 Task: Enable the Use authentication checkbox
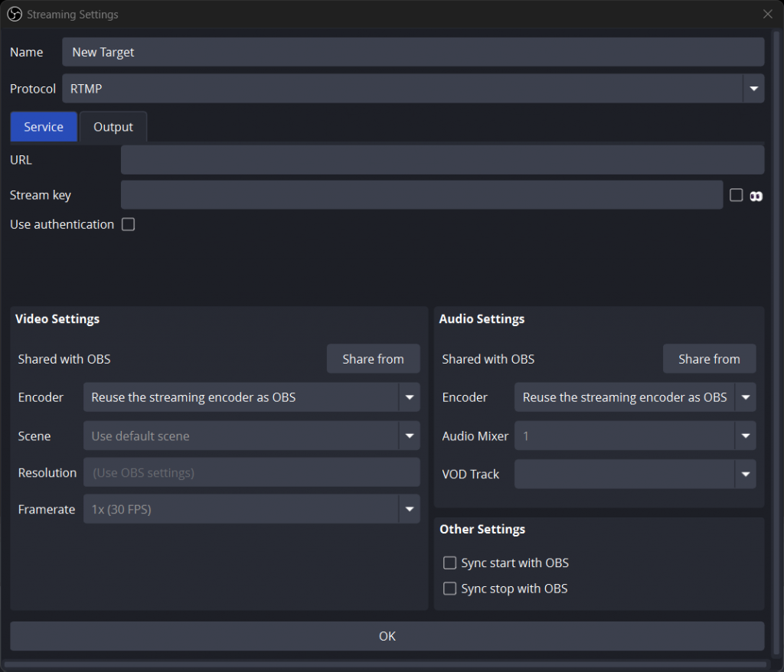[129, 224]
